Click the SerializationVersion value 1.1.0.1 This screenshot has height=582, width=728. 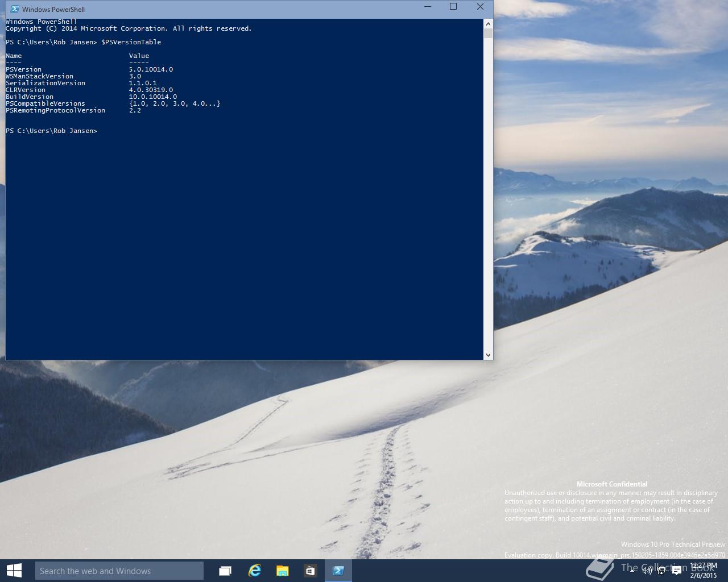[143, 83]
